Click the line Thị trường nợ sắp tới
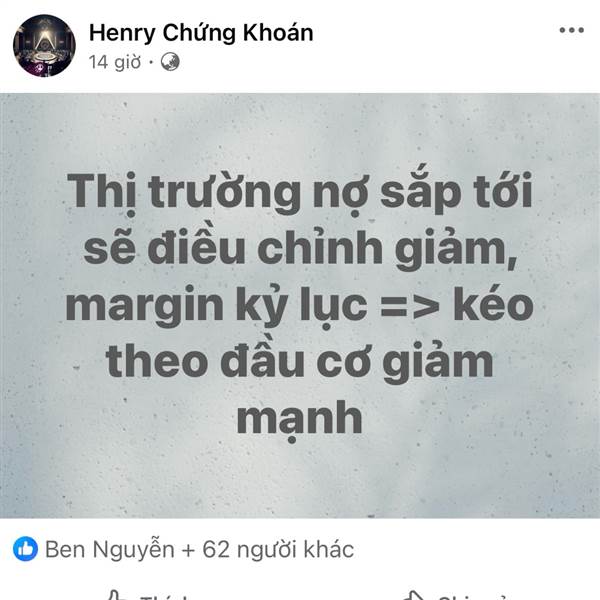The height and width of the screenshot is (600, 600). tap(300, 193)
